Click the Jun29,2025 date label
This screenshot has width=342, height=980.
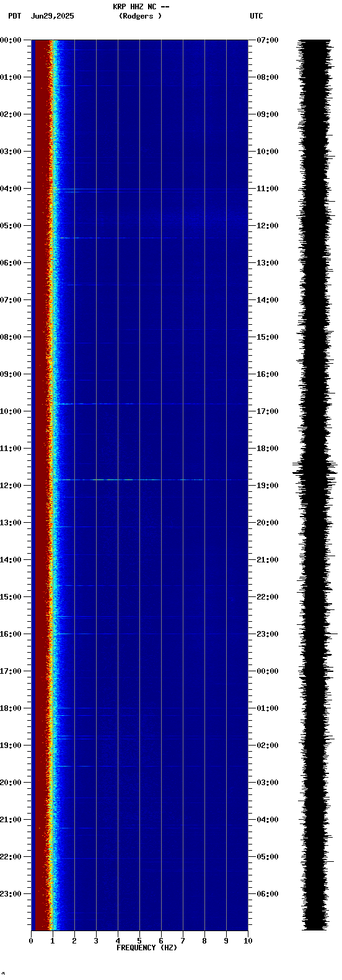point(52,16)
